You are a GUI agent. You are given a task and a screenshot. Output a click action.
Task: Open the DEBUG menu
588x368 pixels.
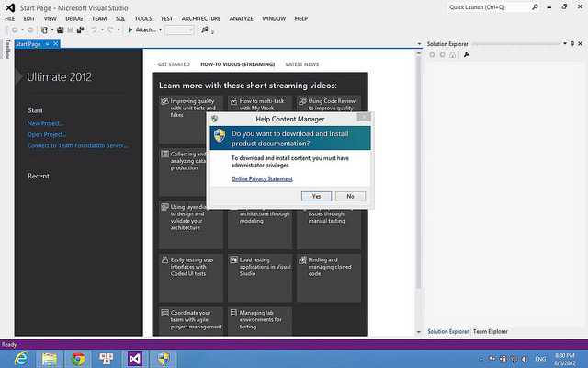73,18
